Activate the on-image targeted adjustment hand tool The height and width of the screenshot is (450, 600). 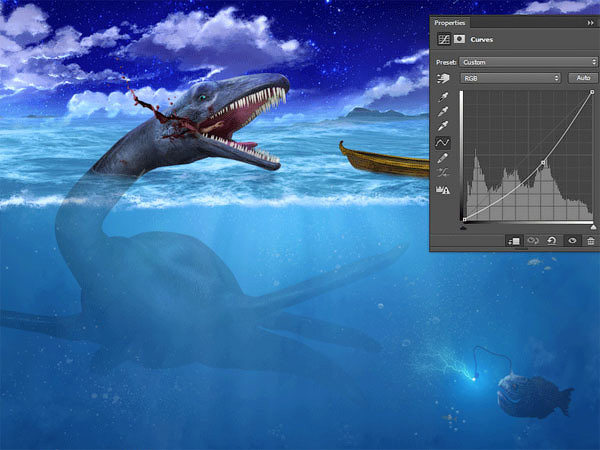443,78
